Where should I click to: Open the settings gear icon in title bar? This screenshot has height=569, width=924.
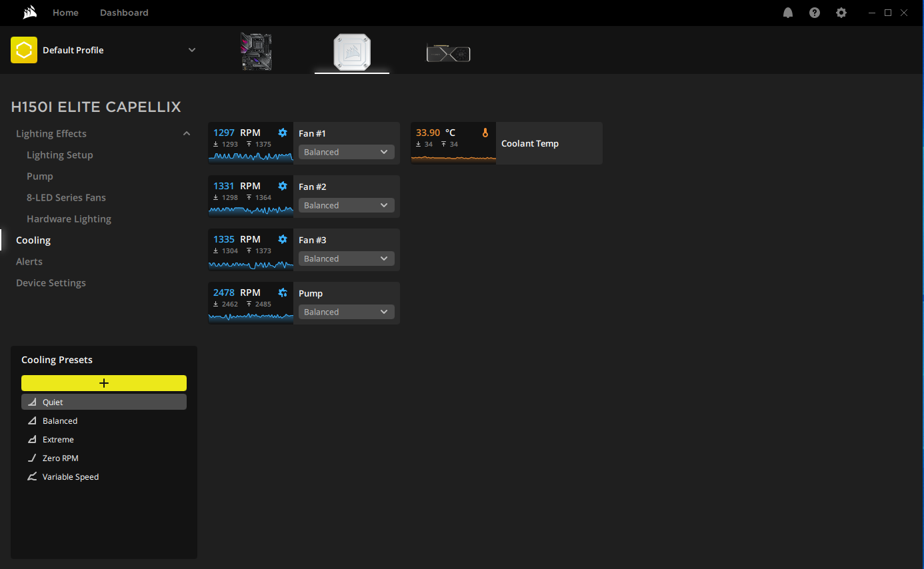(841, 13)
